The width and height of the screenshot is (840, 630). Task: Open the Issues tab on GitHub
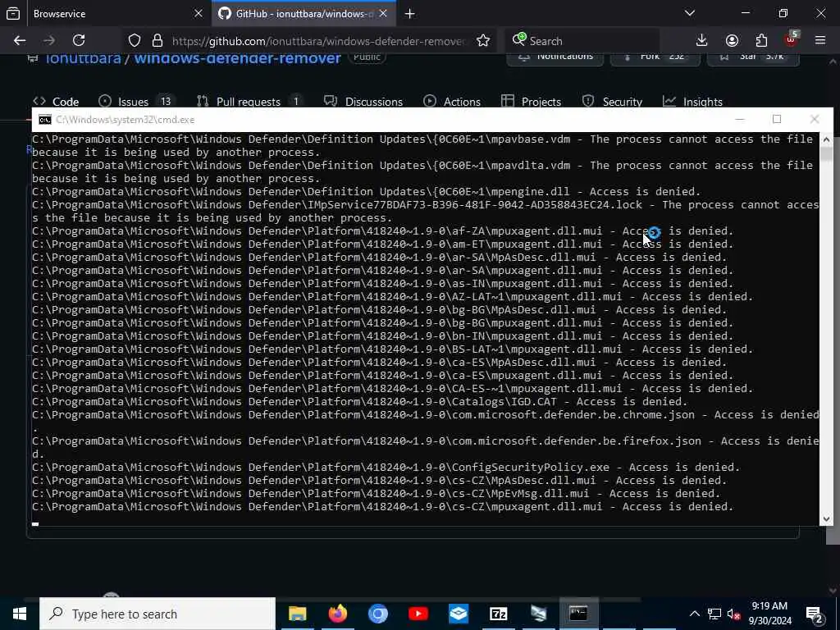click(x=137, y=102)
